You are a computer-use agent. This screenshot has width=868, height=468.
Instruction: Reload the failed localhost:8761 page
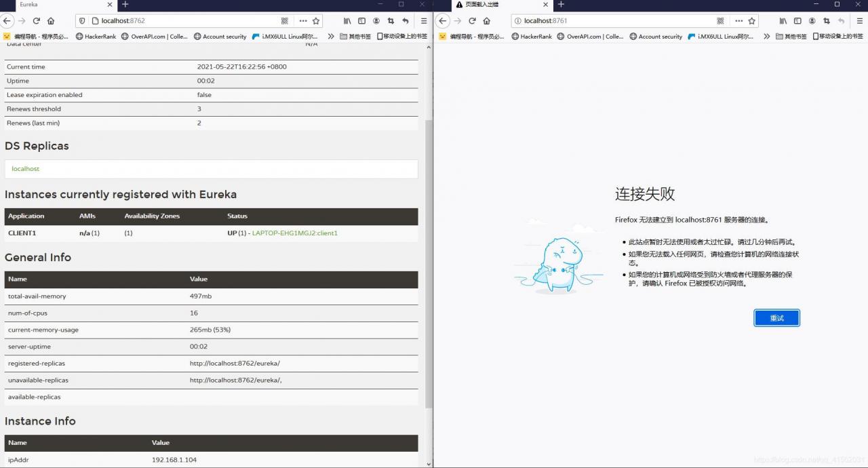click(x=473, y=21)
